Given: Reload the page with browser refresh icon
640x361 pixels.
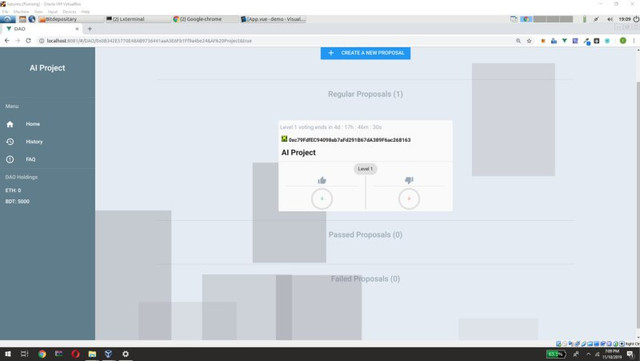Looking at the screenshot, I should (x=28, y=40).
